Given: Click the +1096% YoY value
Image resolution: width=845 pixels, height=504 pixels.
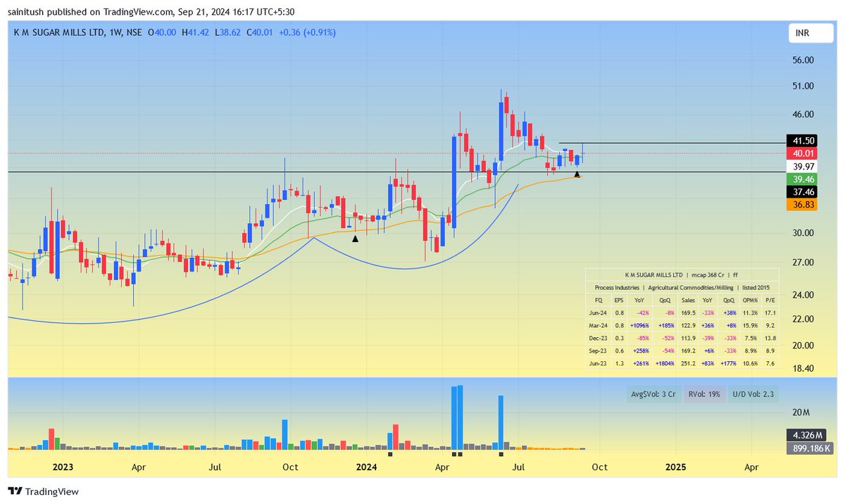Looking at the screenshot, I should click(x=639, y=325).
